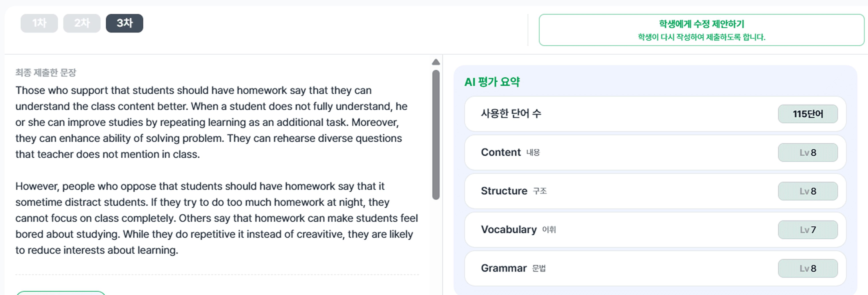868x295 pixels.
Task: Switch to the 2차 draft tab
Action: click(81, 23)
